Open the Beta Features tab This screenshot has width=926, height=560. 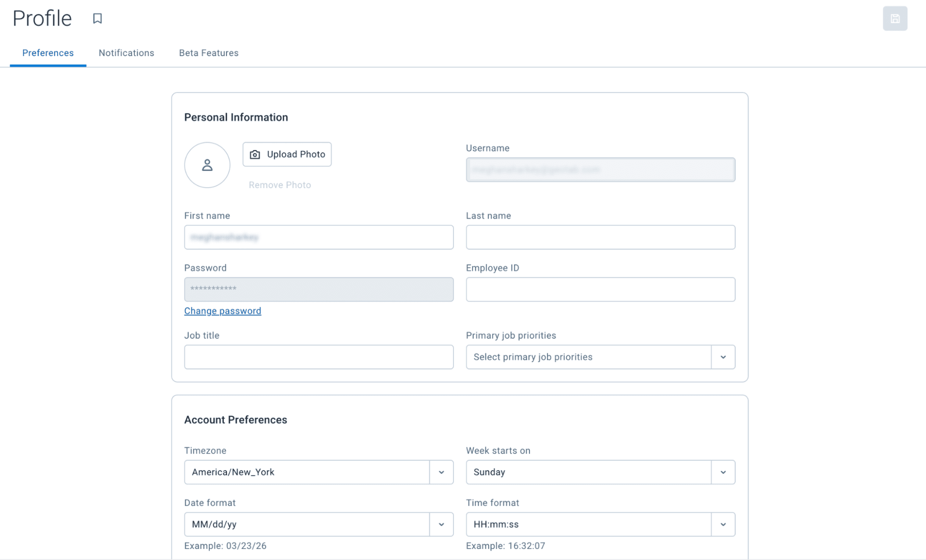[208, 53]
